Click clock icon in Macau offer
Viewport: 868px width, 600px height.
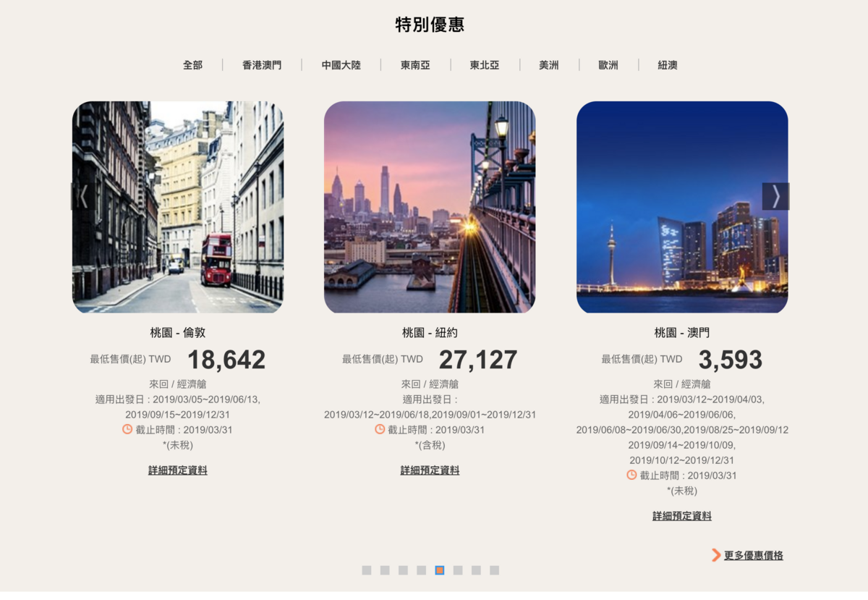point(631,475)
